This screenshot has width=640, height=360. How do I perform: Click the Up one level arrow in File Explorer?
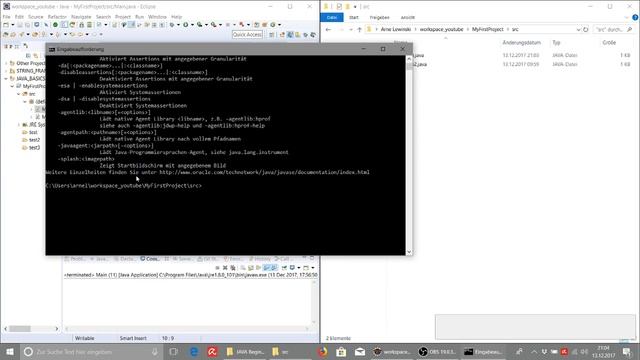[x=360, y=29]
